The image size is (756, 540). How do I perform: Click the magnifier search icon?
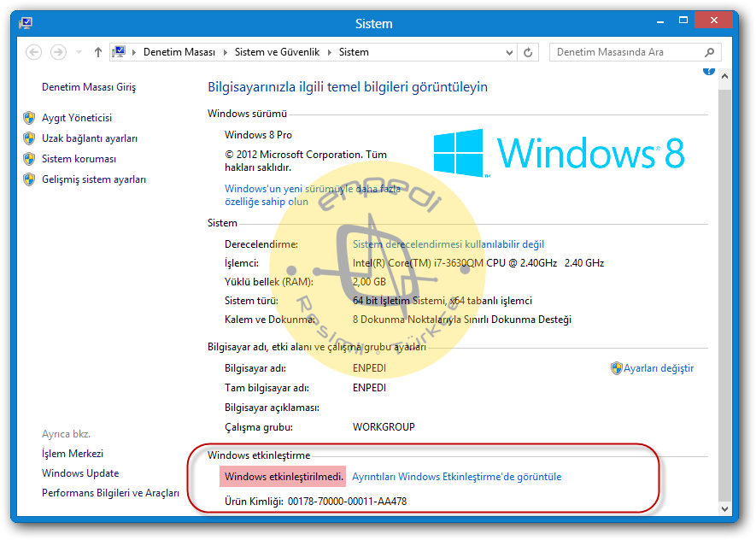pos(709,52)
